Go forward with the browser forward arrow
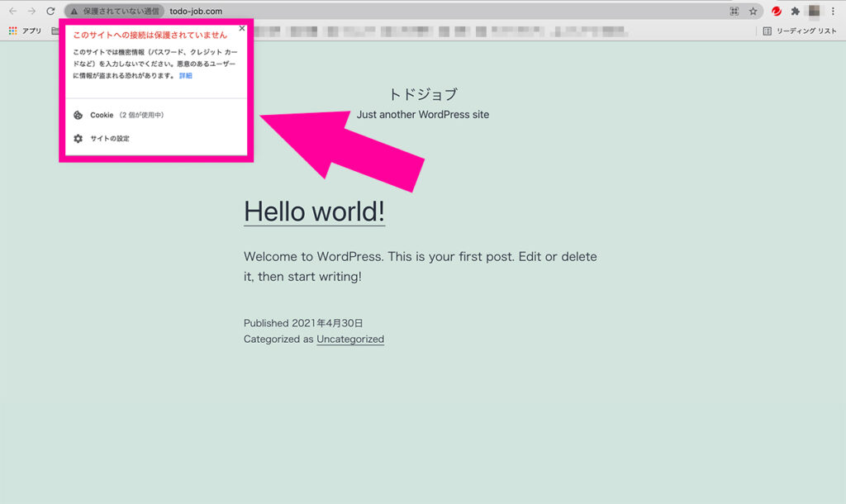The width and height of the screenshot is (846, 504). pos(32,11)
